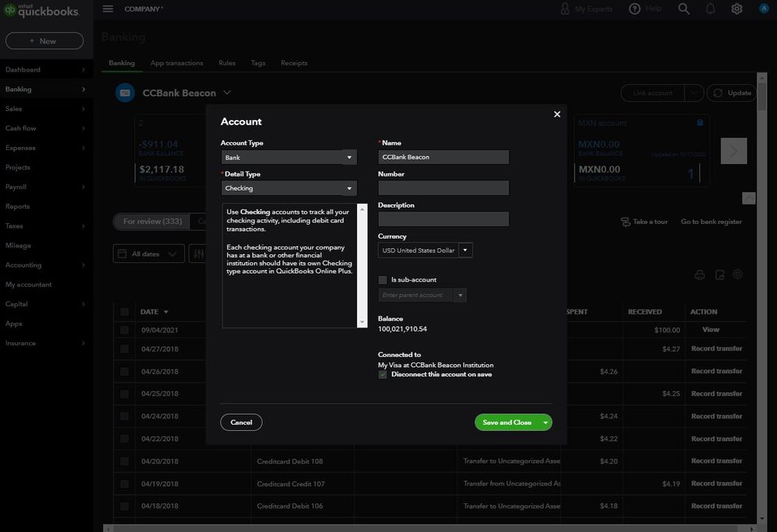Click View for 09/04/2021 row
This screenshot has width=777, height=532.
(x=711, y=330)
